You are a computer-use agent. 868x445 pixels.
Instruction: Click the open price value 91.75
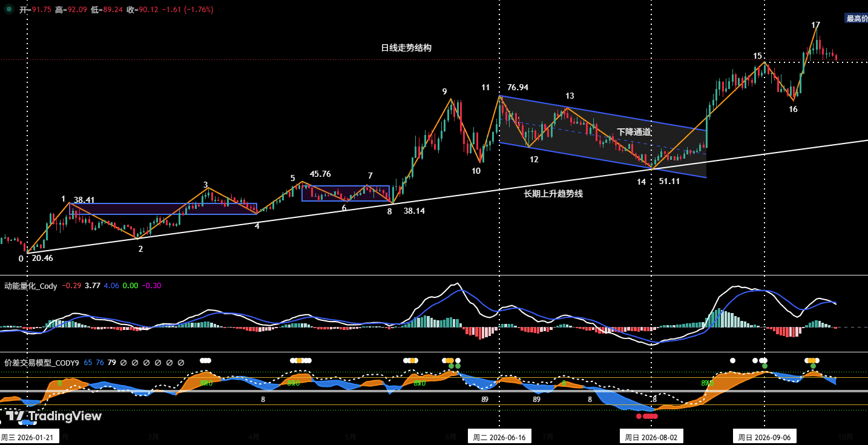tap(41, 10)
